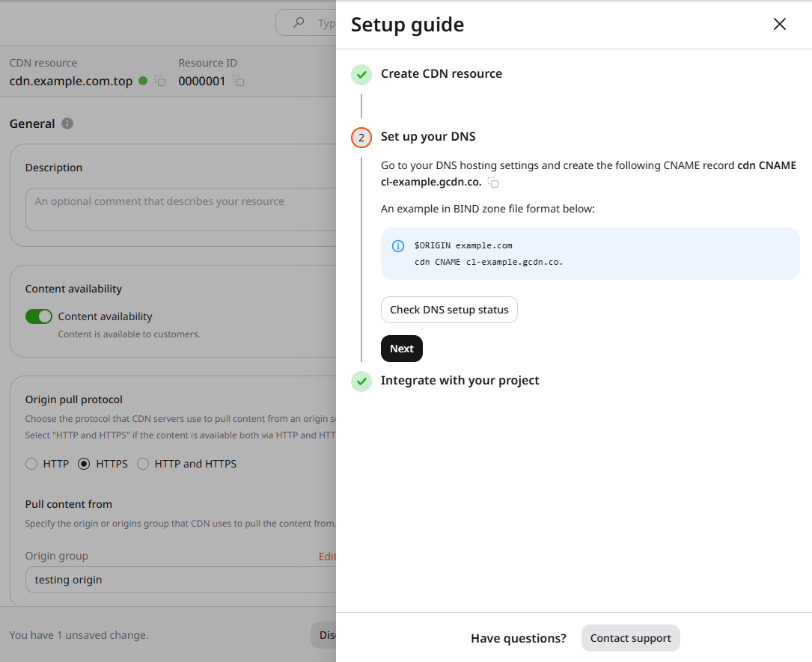Click the search magnifier icon
This screenshot has height=662, width=812.
click(299, 22)
